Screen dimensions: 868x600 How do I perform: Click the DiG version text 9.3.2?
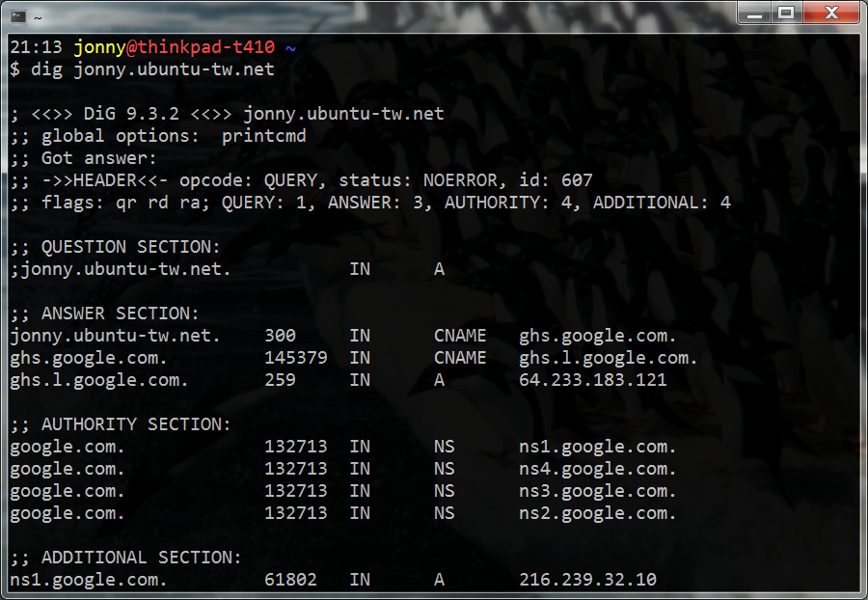[x=151, y=113]
